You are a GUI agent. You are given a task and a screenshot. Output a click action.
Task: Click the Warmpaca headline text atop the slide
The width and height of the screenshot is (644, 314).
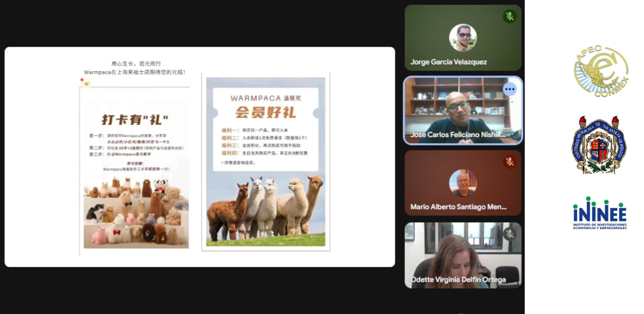coord(135,68)
